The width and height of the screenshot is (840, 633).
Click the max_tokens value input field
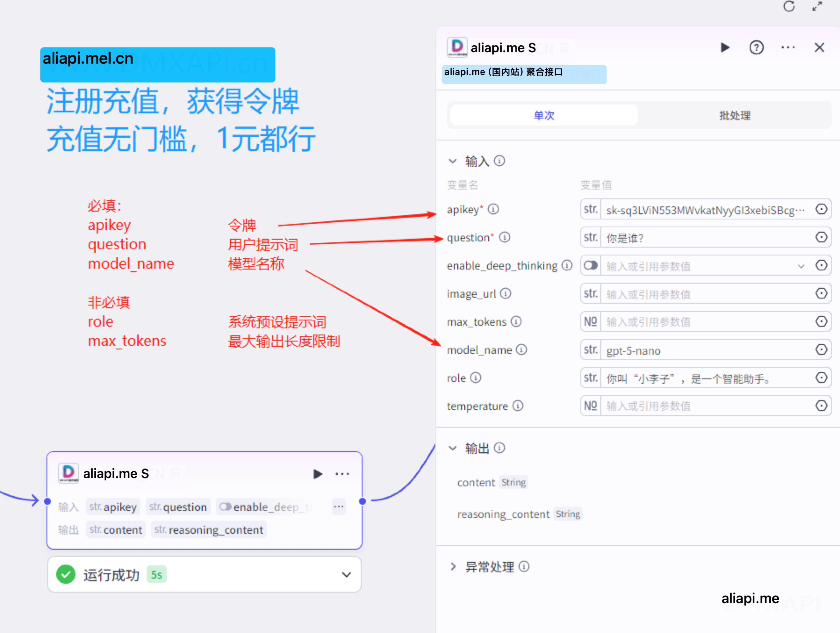pyautogui.click(x=706, y=322)
